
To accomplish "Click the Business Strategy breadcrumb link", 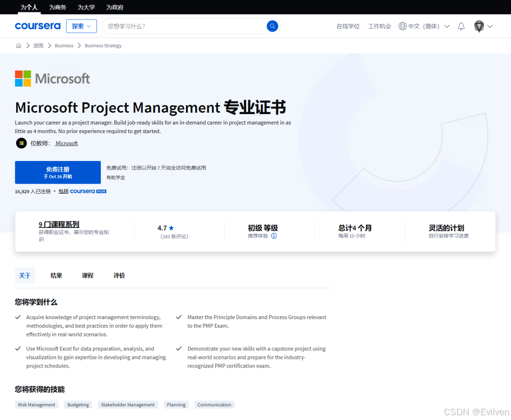I will [x=103, y=45].
